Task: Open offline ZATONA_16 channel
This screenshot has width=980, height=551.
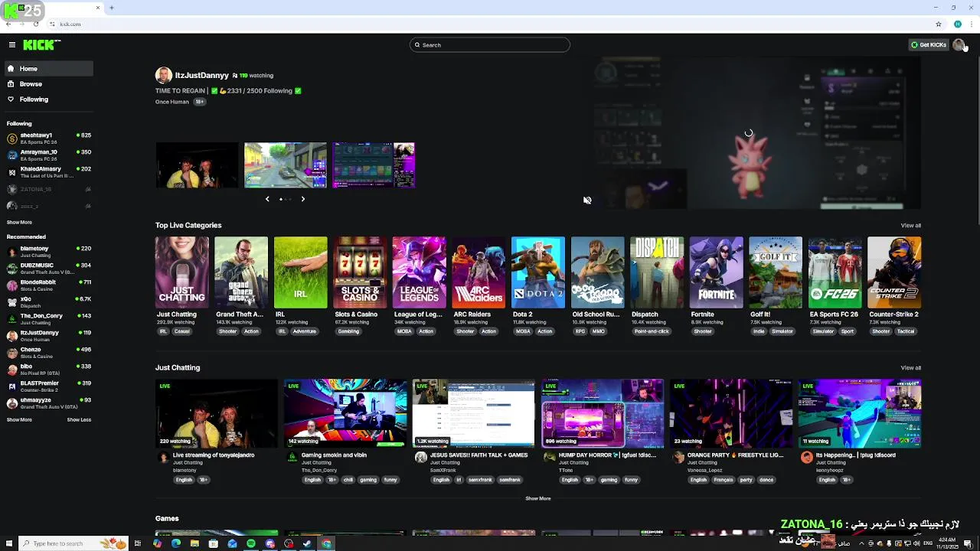Action: click(47, 189)
